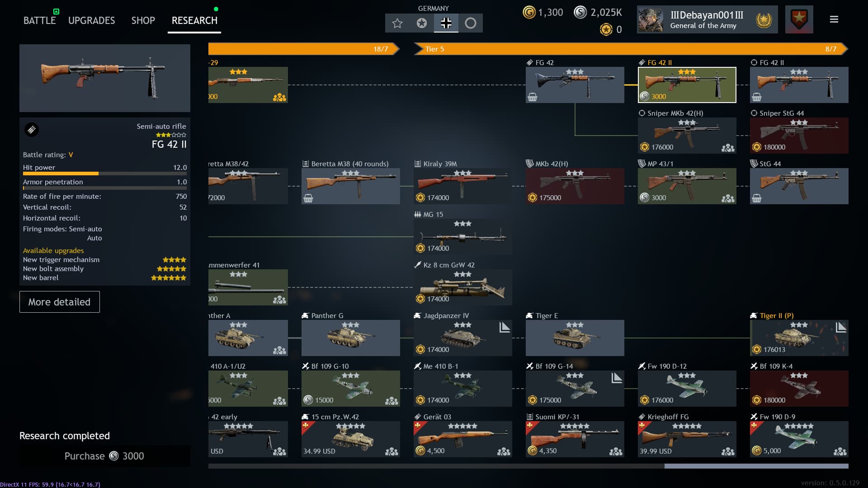Select the USA star faction icon

coord(397,23)
